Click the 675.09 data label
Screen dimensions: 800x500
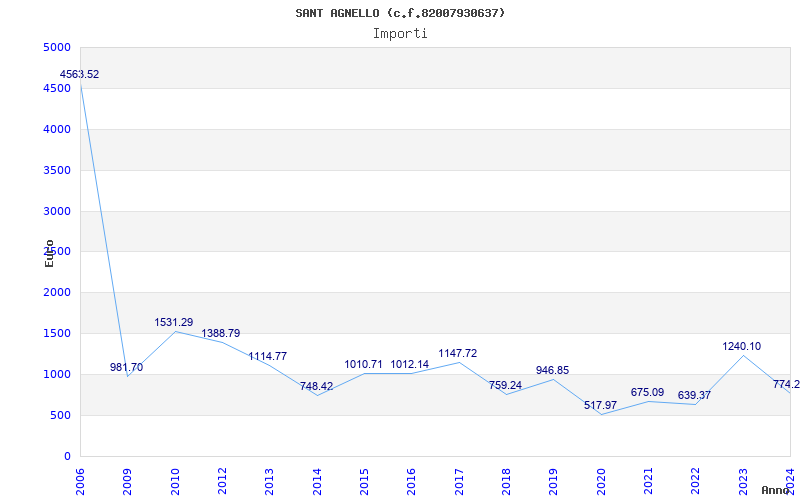(x=647, y=392)
